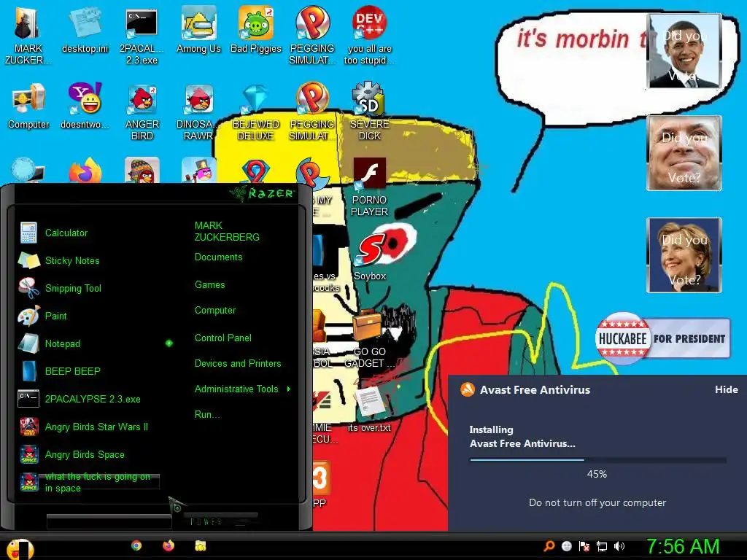The width and height of the screenshot is (747, 560).
Task: Open Control Panel from Start menu
Action: coord(223,338)
